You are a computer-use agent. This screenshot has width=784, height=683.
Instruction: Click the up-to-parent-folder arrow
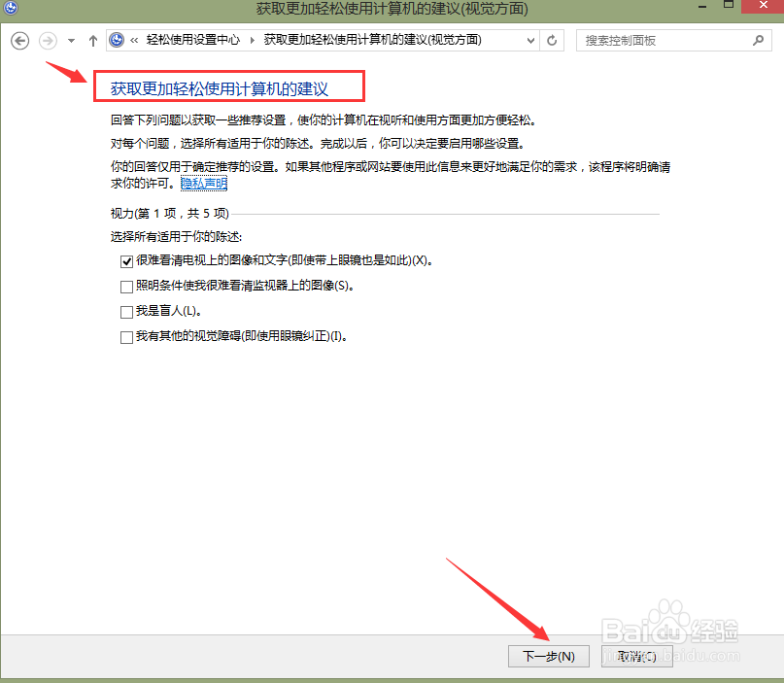(92, 40)
